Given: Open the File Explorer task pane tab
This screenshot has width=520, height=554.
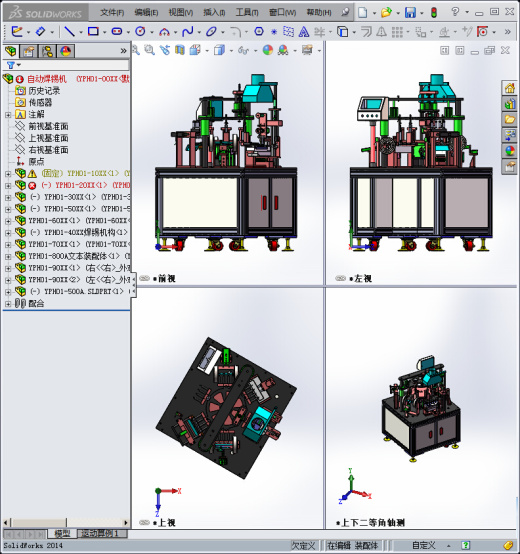Looking at the screenshot, I should click(x=509, y=119).
